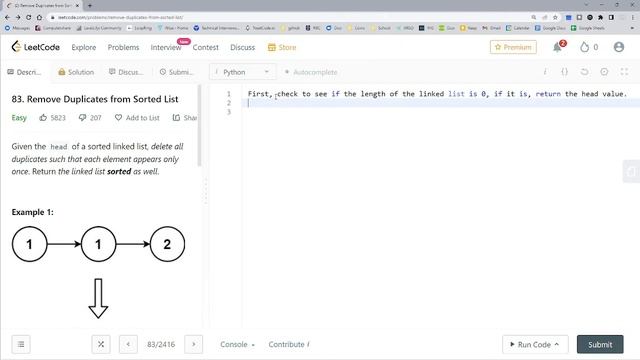The image size is (640, 360).
Task: Click the LeetCode logo
Action: pos(36,47)
